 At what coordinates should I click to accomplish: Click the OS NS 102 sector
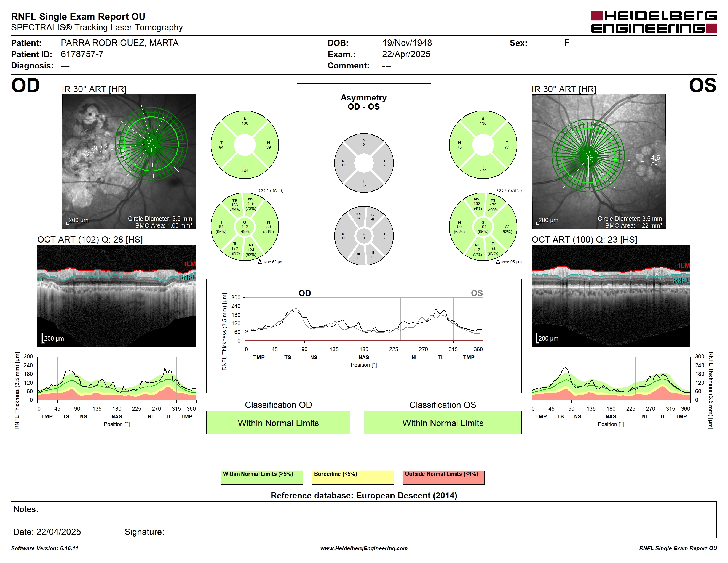477,204
